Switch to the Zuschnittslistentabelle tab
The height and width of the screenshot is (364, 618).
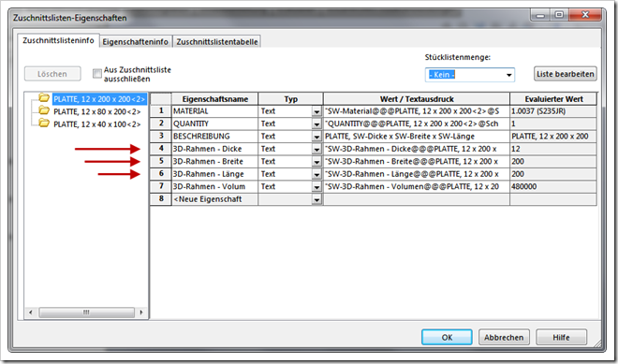[217, 42]
